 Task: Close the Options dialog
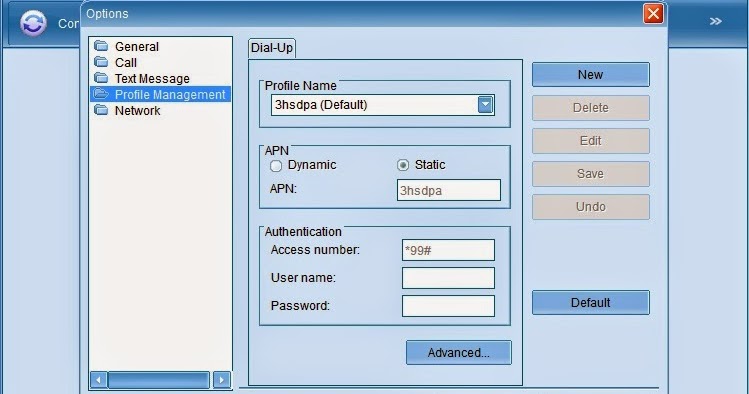653,13
